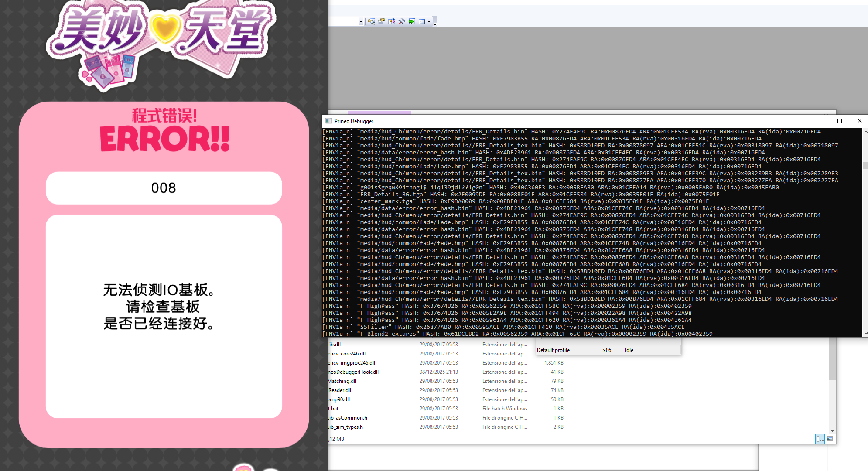Click the Command Window toolbar icon

[x=422, y=21]
